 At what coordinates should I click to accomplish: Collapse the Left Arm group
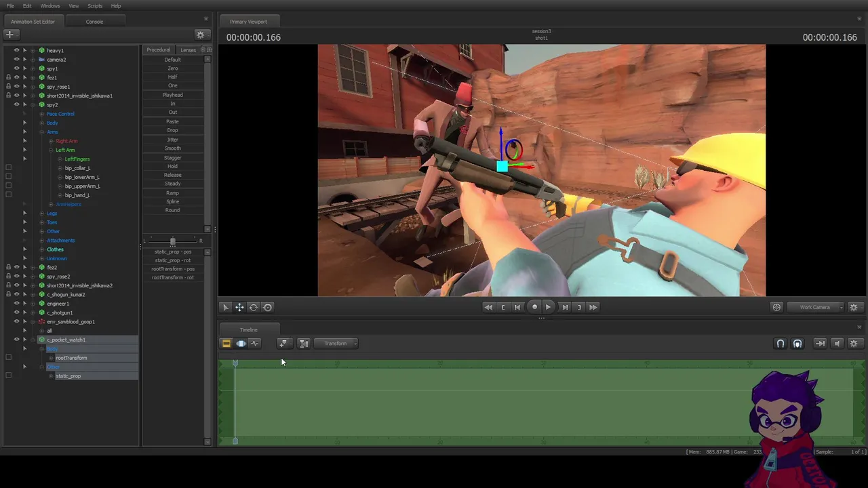pos(51,150)
